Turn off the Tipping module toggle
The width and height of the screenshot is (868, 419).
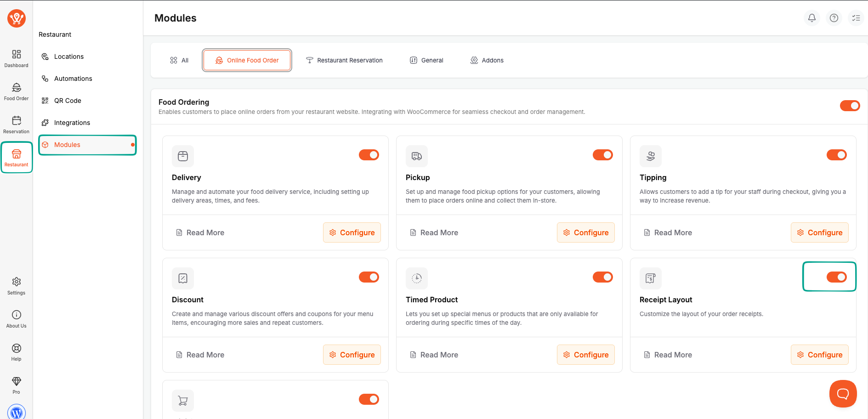click(836, 155)
